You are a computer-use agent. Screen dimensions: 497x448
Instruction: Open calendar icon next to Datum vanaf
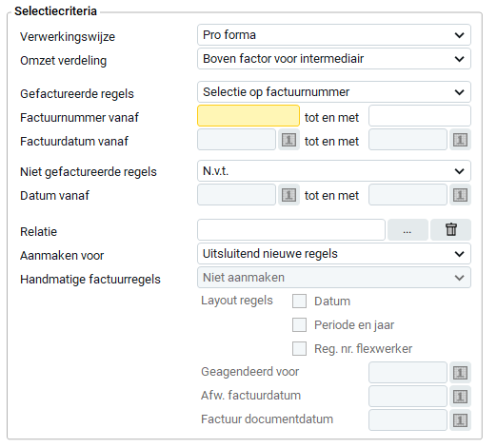tap(288, 195)
